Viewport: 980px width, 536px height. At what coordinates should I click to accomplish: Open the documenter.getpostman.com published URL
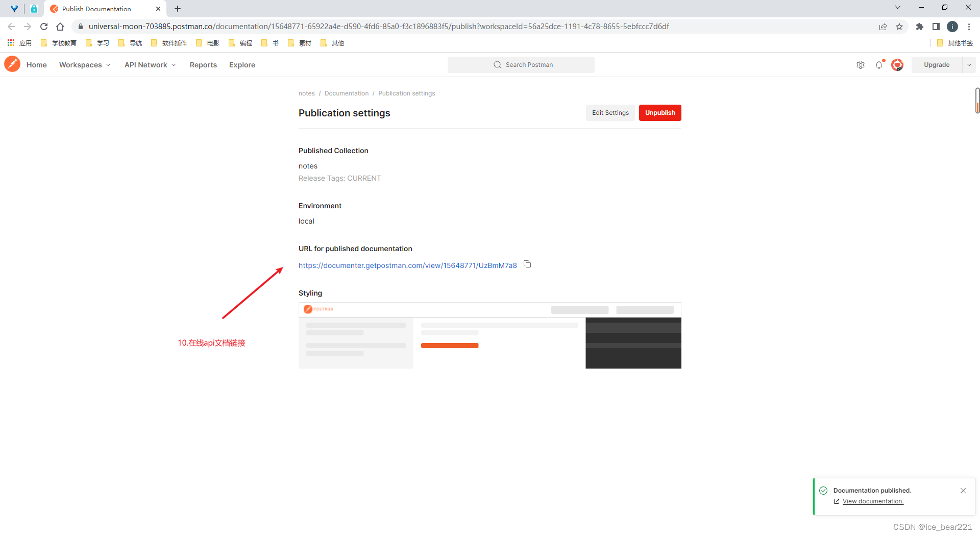pyautogui.click(x=408, y=265)
